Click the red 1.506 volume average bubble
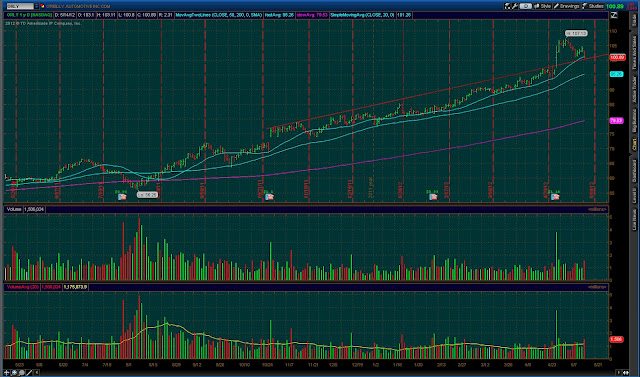 click(616, 339)
